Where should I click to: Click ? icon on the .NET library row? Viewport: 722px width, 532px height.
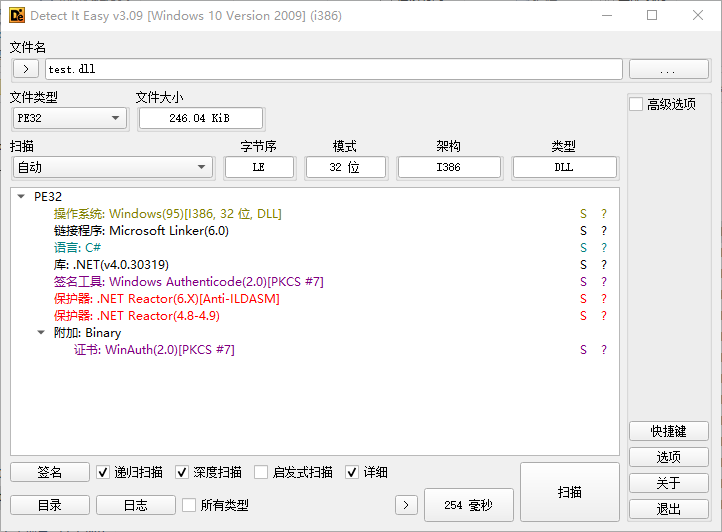pos(604,265)
